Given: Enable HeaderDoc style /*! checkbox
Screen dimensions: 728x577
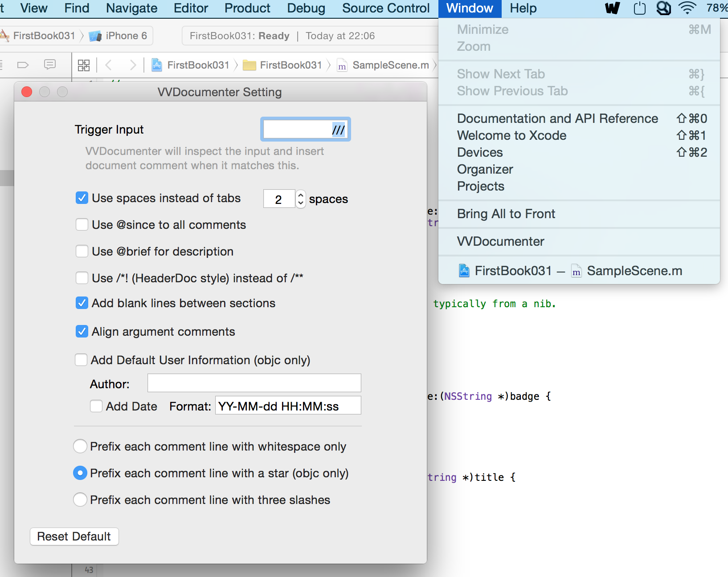Looking at the screenshot, I should click(82, 278).
